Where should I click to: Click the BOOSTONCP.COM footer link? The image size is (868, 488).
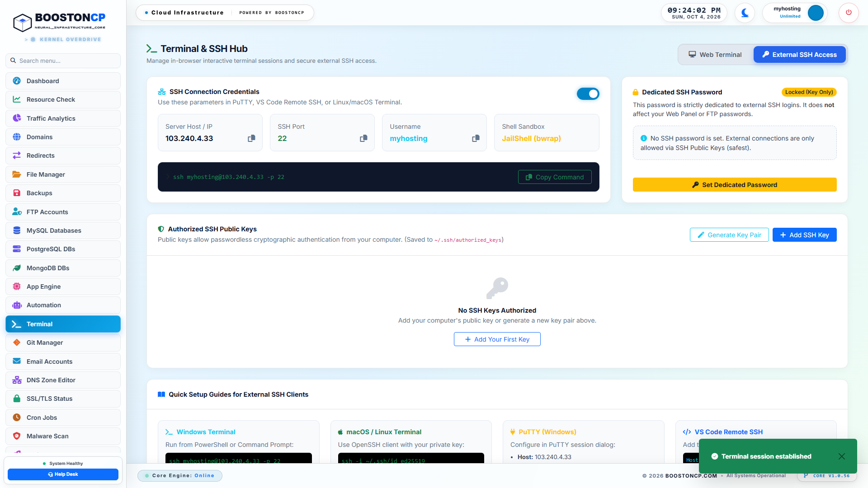[691, 476]
